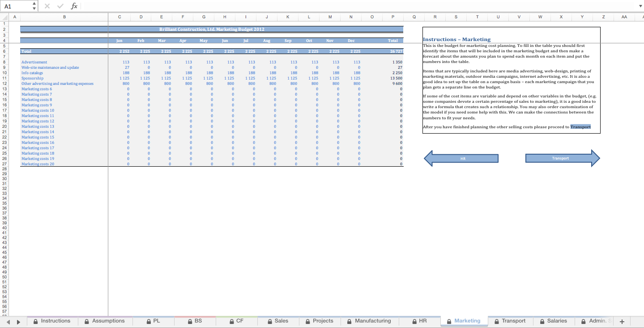Select the Marketing sheet tab

pos(464,321)
